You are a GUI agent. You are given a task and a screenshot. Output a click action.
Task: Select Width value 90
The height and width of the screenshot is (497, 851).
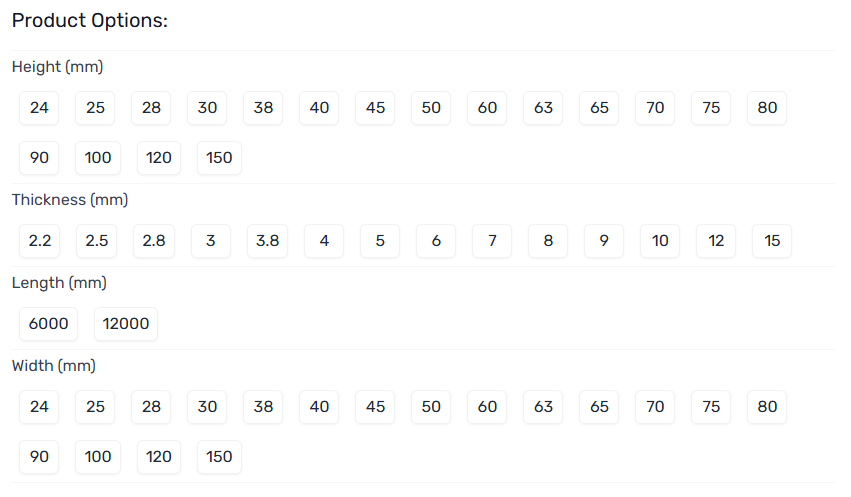[39, 457]
